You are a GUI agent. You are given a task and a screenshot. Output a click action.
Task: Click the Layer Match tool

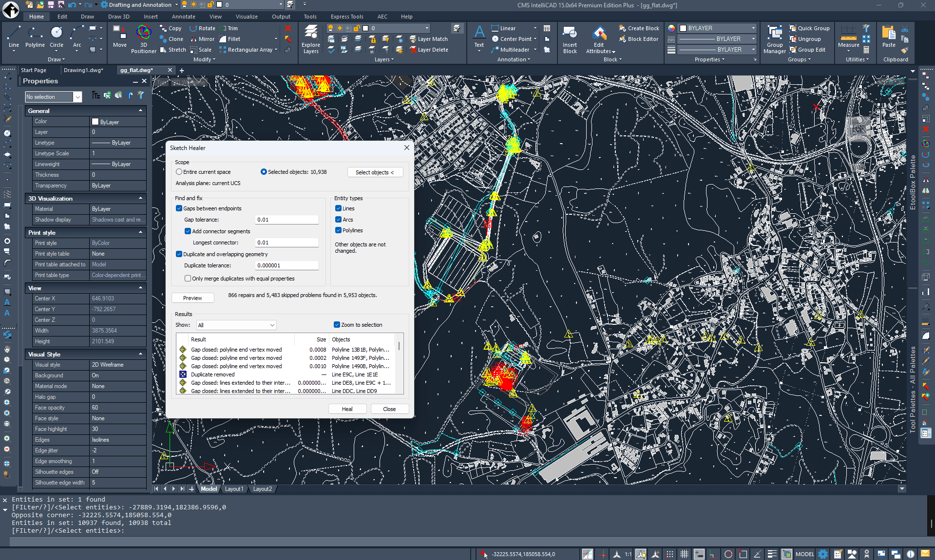428,39
